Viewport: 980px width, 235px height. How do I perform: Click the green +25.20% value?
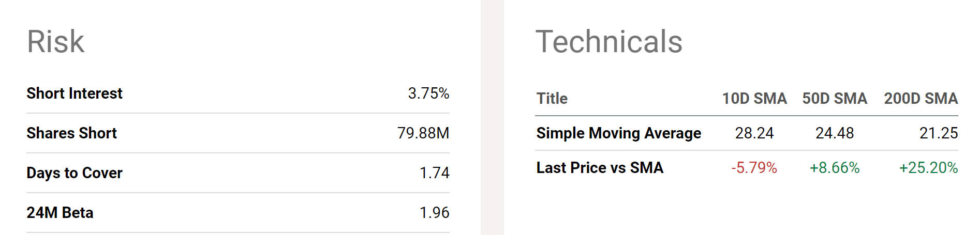[928, 168]
